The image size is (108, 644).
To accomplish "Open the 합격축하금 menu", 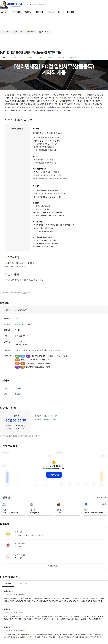I will (16, 12).
